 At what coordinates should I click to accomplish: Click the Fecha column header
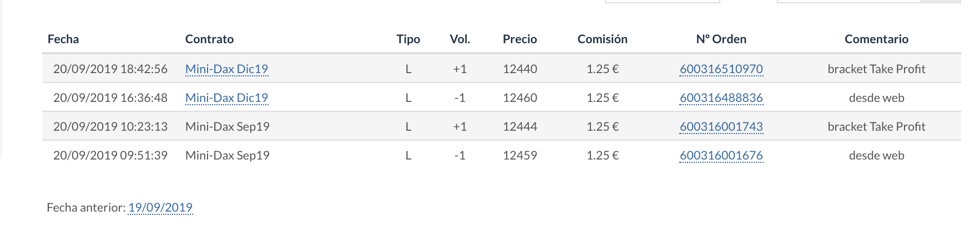(x=63, y=39)
